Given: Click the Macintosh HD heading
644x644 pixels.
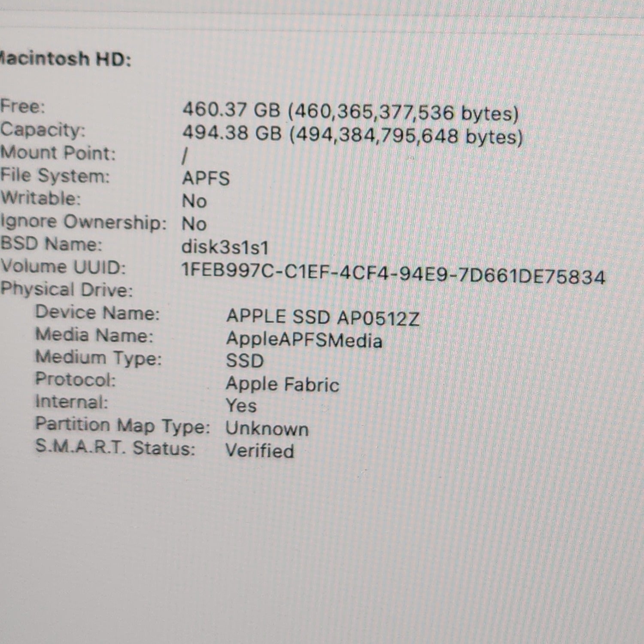Looking at the screenshot, I should tap(64, 58).
